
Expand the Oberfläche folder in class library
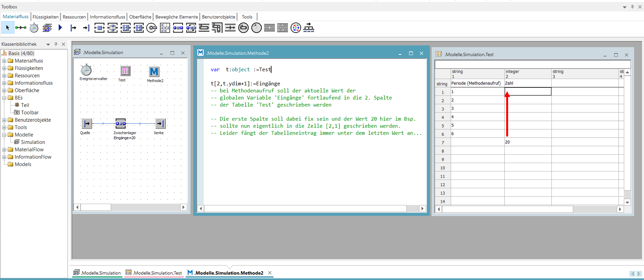tap(4, 90)
